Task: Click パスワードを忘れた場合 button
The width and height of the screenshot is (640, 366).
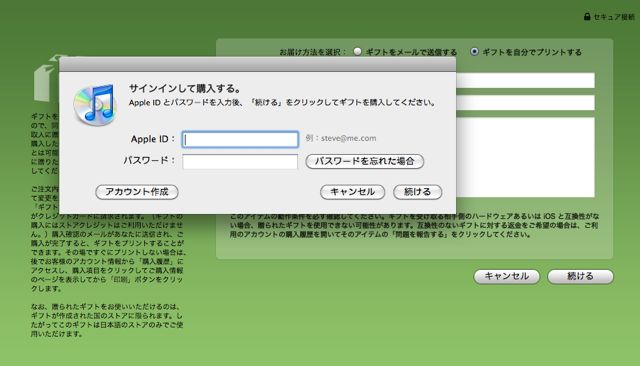Action: [x=364, y=161]
